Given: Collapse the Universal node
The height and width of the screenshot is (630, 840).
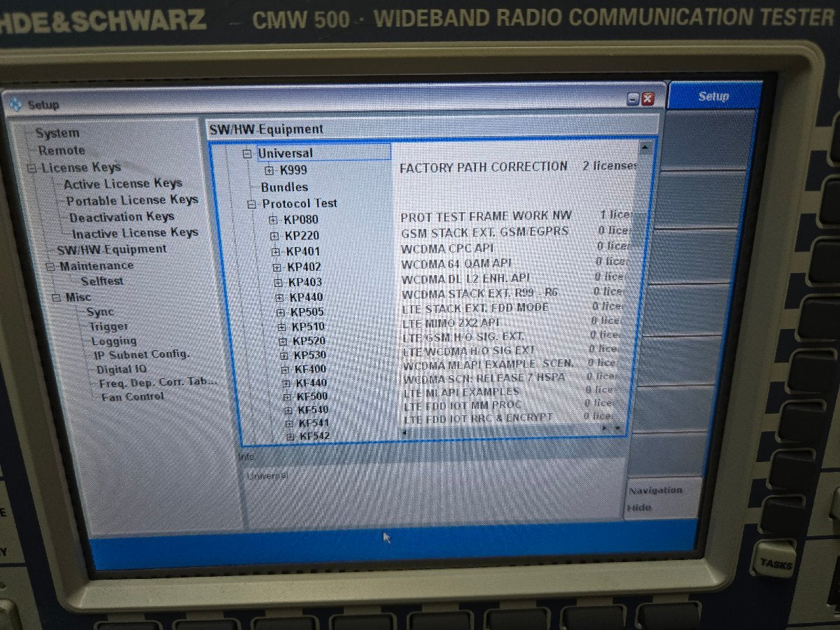Looking at the screenshot, I should [246, 153].
